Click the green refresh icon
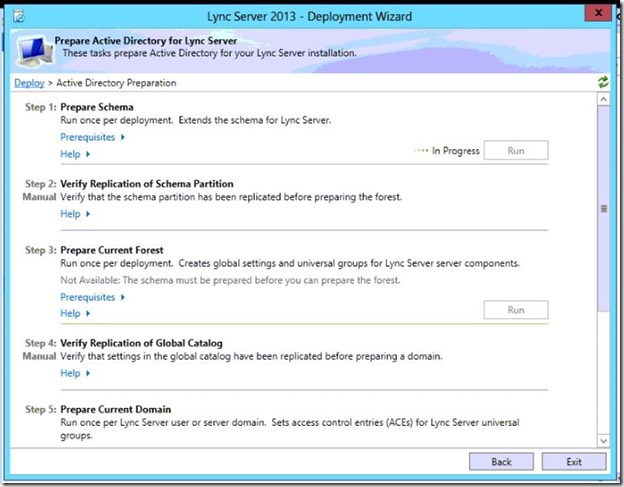The width and height of the screenshot is (624, 487). (x=603, y=82)
